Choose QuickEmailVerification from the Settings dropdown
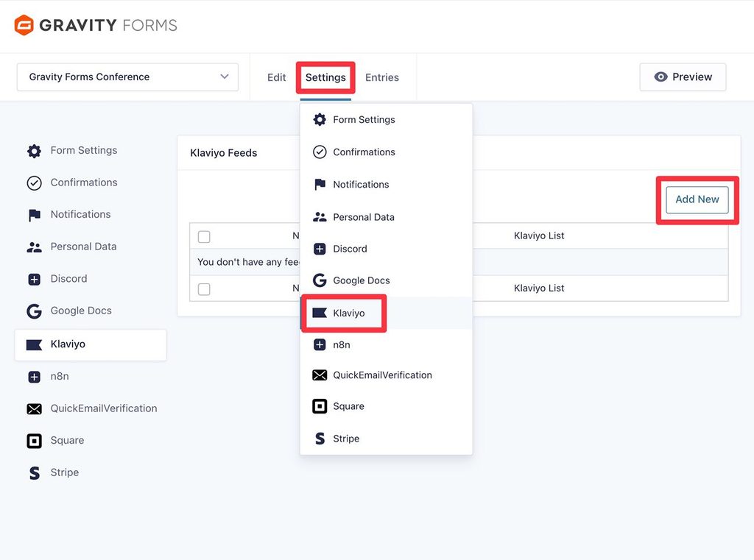Image resolution: width=754 pixels, height=560 pixels. [x=386, y=375]
